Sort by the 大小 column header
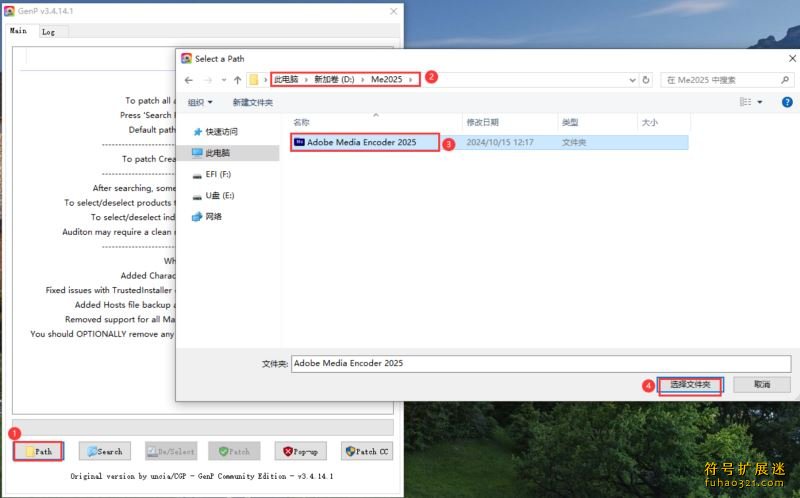This screenshot has height=498, width=800. pyautogui.click(x=649, y=122)
